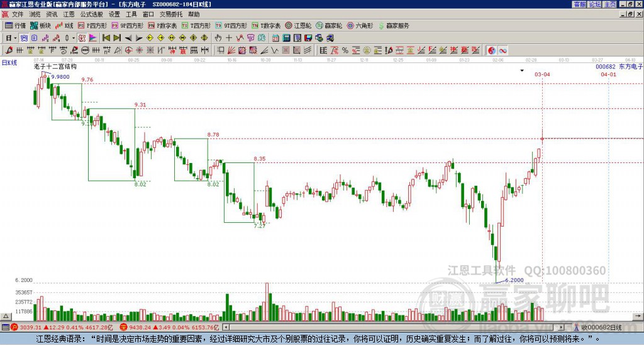
Task: Click the red-blue floppy save icon
Action: click(x=308, y=38)
